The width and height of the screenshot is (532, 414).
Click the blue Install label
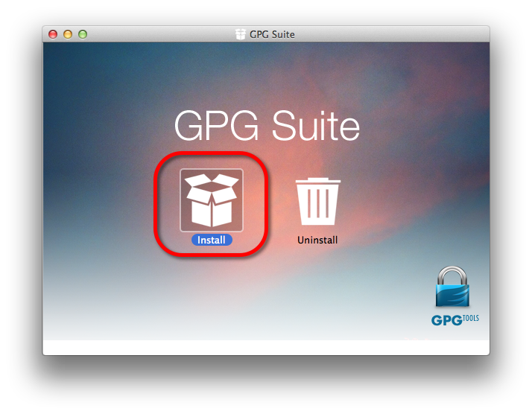click(212, 240)
